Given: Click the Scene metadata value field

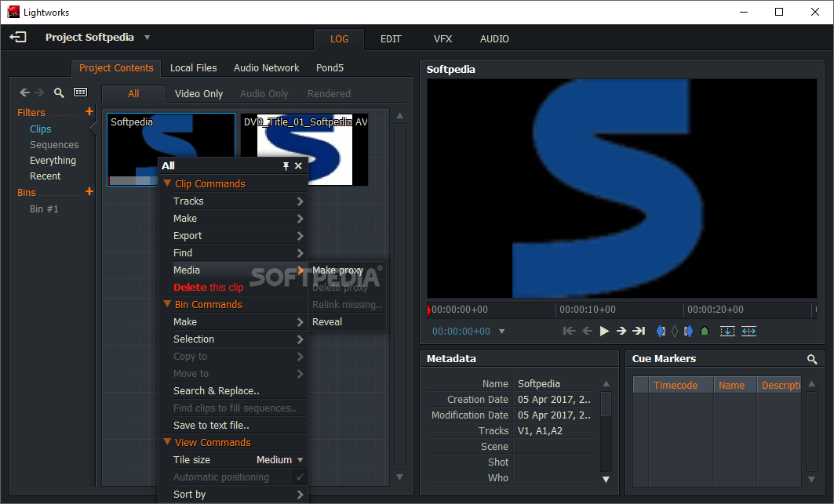Looking at the screenshot, I should point(554,447).
